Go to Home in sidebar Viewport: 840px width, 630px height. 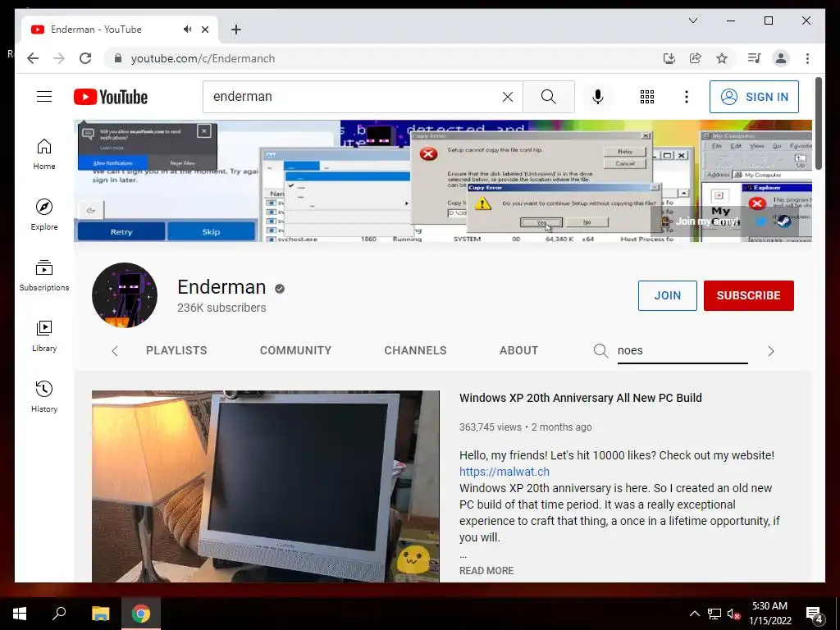coord(44,154)
